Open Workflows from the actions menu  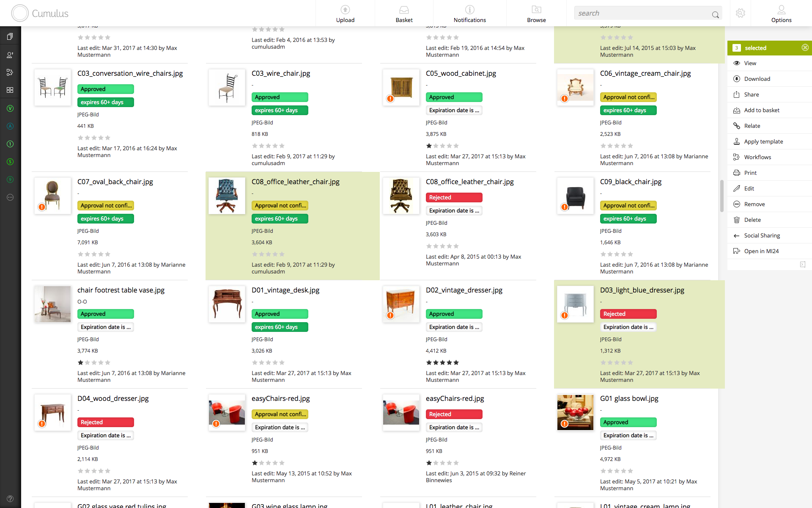pyautogui.click(x=769, y=157)
